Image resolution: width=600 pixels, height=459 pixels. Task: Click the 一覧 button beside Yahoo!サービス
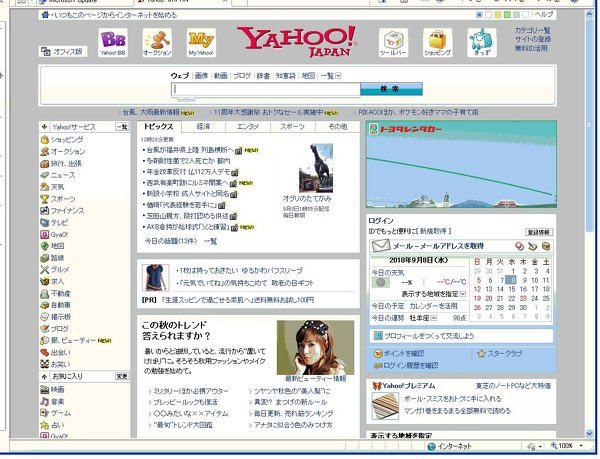(122, 127)
